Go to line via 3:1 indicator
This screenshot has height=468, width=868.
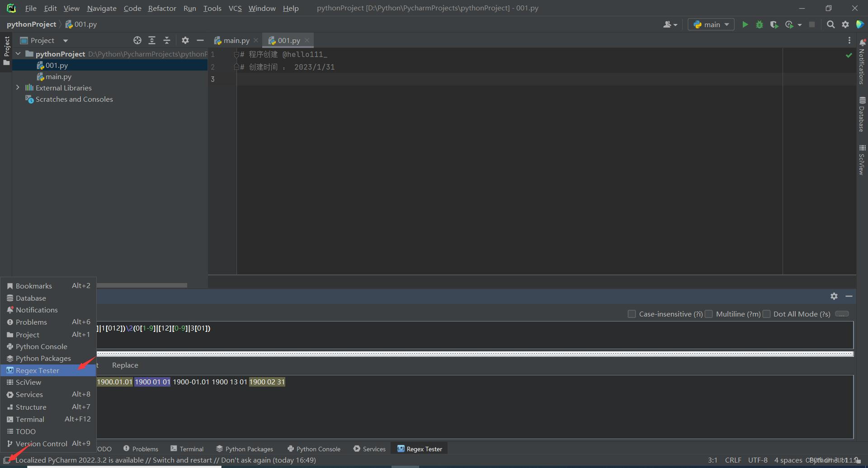712,460
